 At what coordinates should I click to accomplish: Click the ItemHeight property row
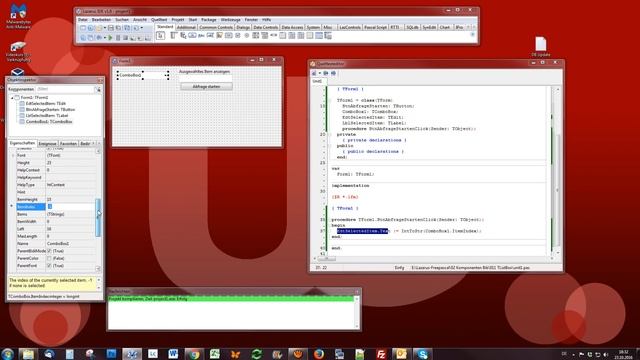(x=55, y=200)
